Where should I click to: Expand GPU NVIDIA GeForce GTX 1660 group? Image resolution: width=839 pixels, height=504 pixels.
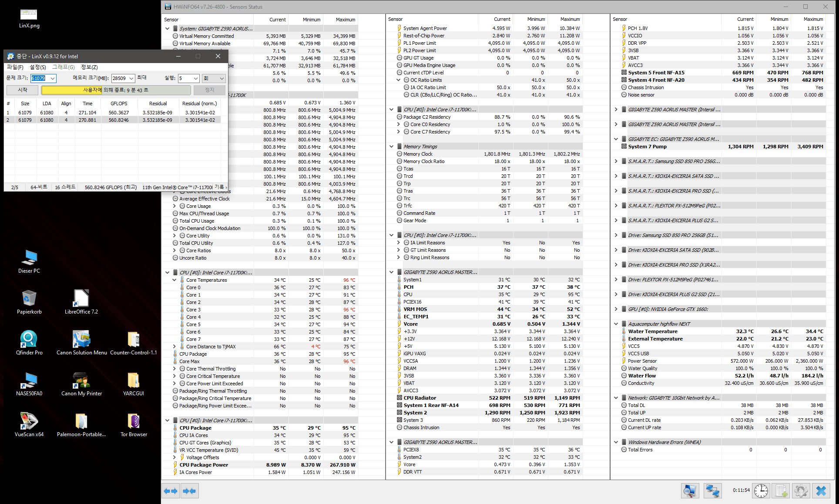[x=616, y=309]
